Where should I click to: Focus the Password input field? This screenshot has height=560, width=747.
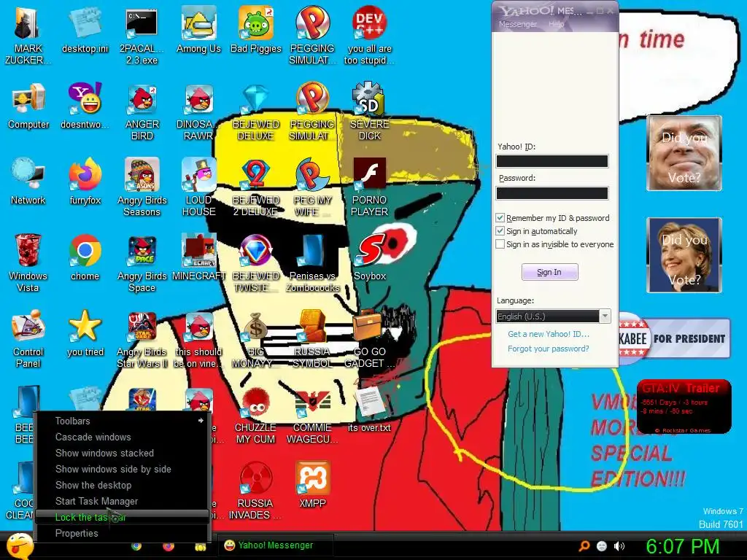tap(552, 192)
